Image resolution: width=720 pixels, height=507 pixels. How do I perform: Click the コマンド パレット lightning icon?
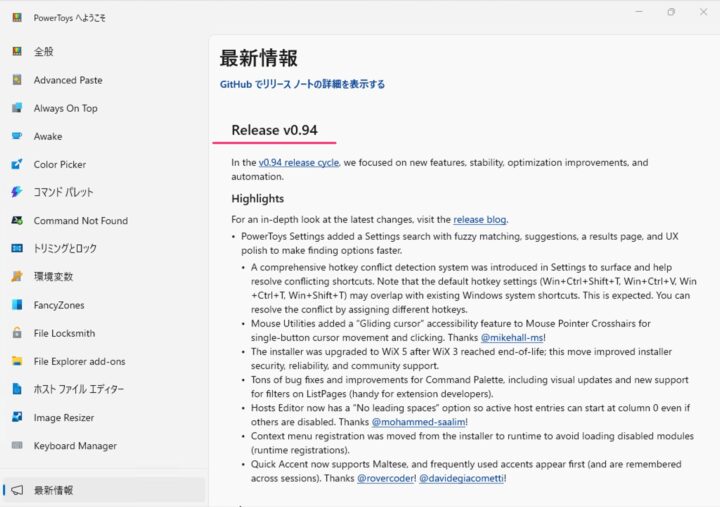(17, 192)
